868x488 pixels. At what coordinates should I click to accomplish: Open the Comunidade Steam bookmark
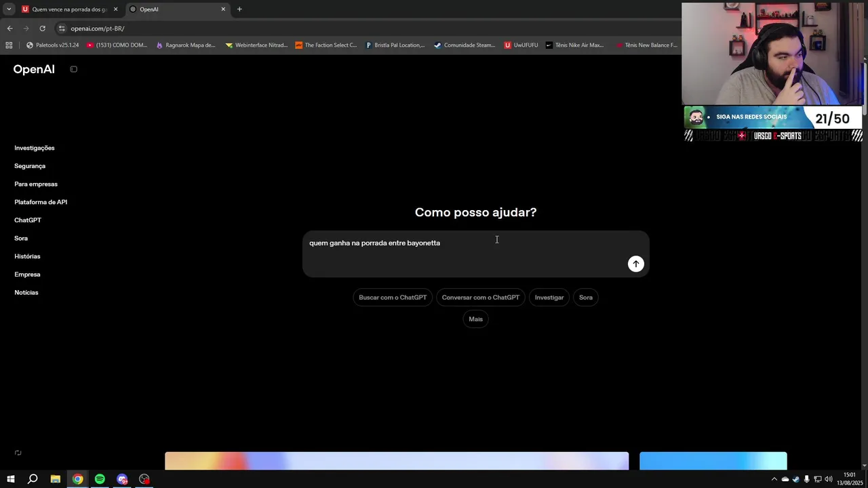(465, 45)
